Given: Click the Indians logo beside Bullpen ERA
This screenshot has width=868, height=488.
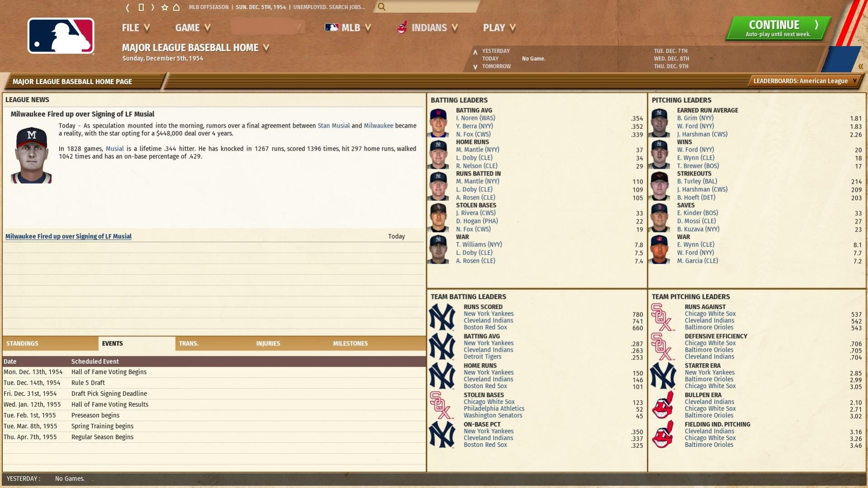Looking at the screenshot, I should click(663, 405).
